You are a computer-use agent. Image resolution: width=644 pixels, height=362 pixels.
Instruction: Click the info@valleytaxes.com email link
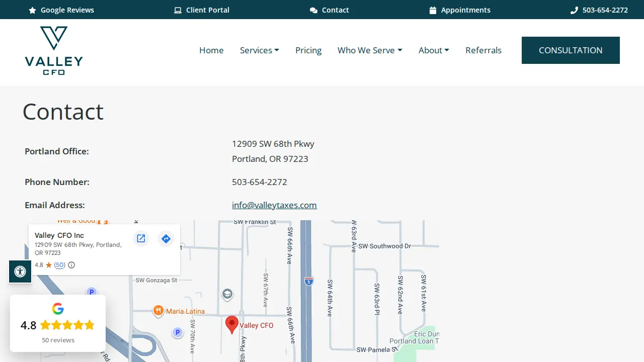[x=274, y=205]
